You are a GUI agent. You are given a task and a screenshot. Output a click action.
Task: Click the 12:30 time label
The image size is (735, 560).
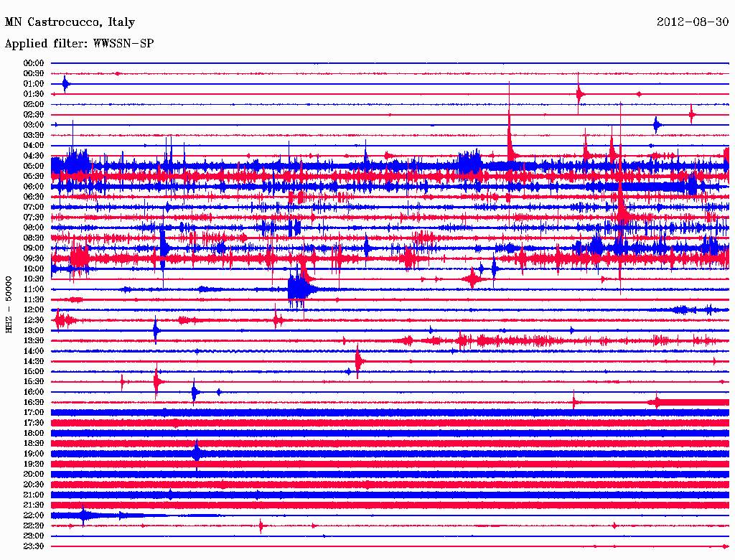[33, 320]
